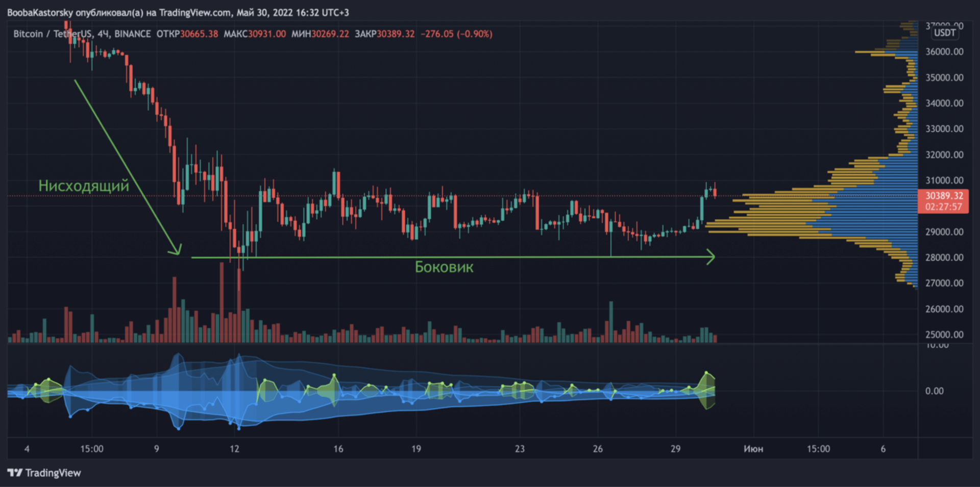Click the 25000.00 price axis label
The width and height of the screenshot is (980, 487).
(x=944, y=335)
